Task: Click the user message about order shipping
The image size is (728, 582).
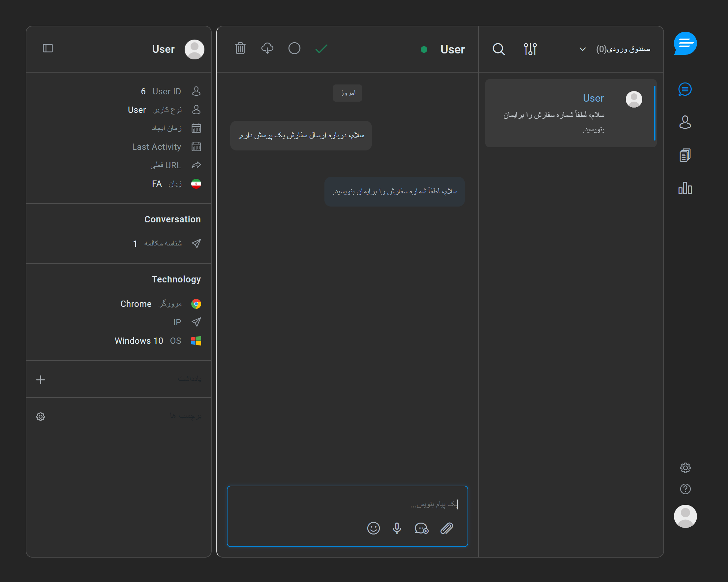Action: (301, 136)
